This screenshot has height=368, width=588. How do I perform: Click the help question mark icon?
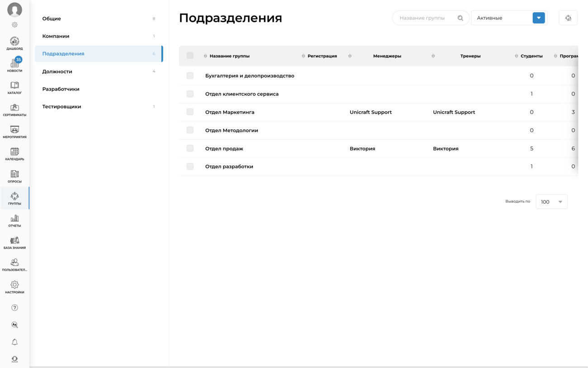14,308
